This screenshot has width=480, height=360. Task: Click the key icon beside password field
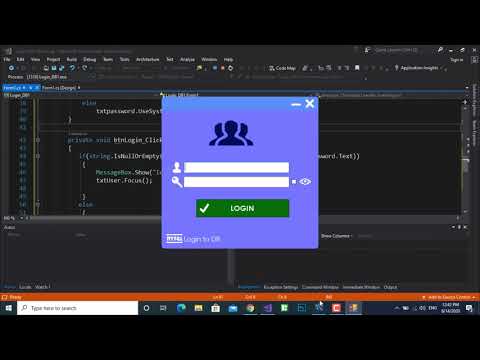pos(177,182)
